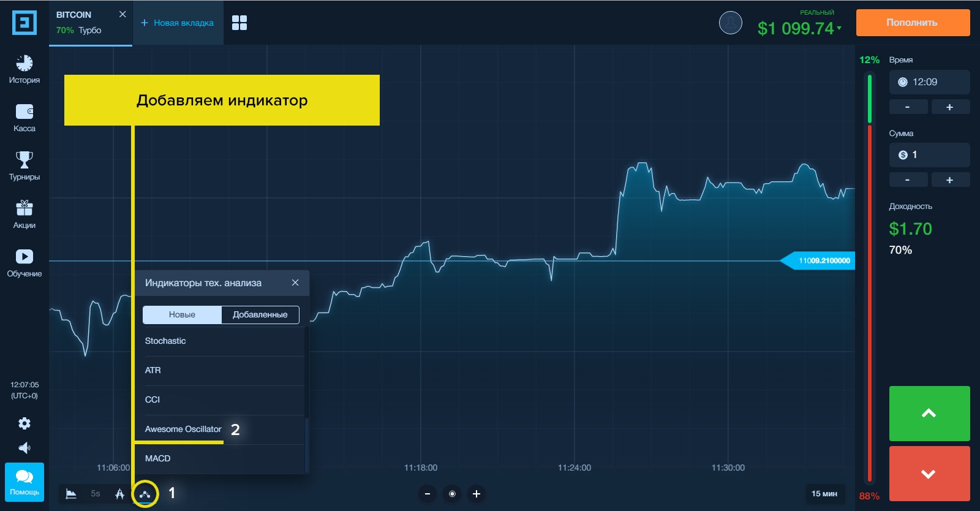980x511 pixels.
Task: Switch to the Добавленные indicators tab
Action: 260,315
